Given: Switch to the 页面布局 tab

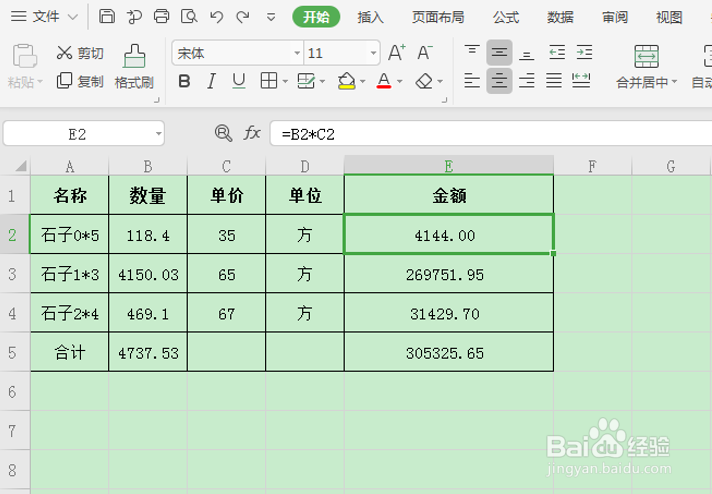Looking at the screenshot, I should 438,17.
